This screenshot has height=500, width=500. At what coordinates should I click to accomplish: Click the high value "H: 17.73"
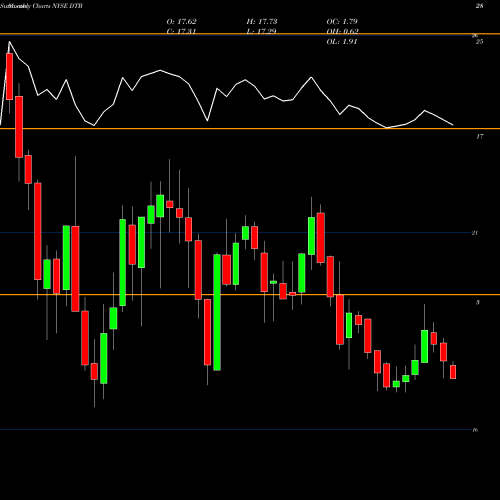click(262, 22)
